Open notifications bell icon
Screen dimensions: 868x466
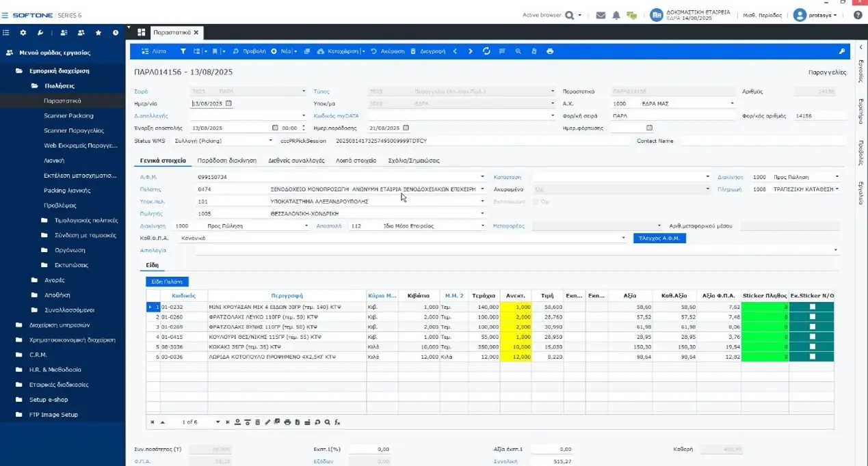point(616,15)
